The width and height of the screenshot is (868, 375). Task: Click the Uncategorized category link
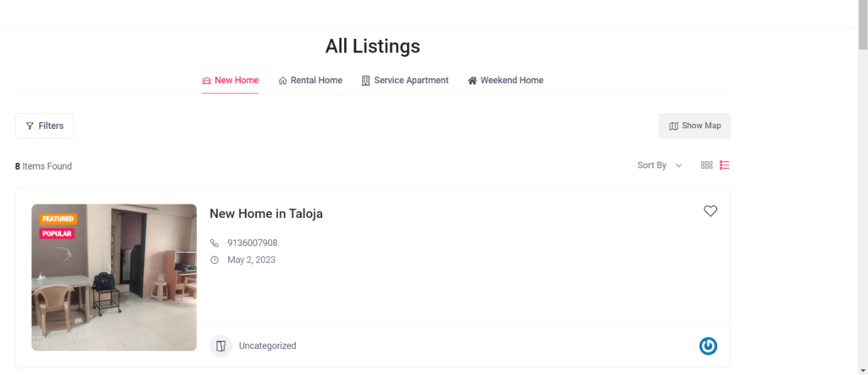[267, 346]
